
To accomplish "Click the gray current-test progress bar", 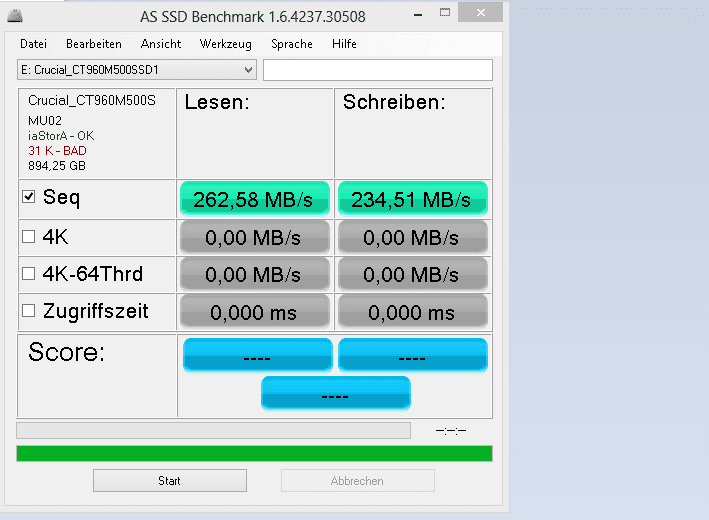I will coord(213,430).
